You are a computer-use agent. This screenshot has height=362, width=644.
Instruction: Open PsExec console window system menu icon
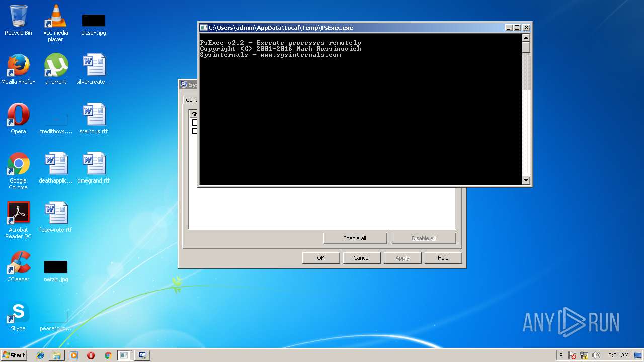204,28
